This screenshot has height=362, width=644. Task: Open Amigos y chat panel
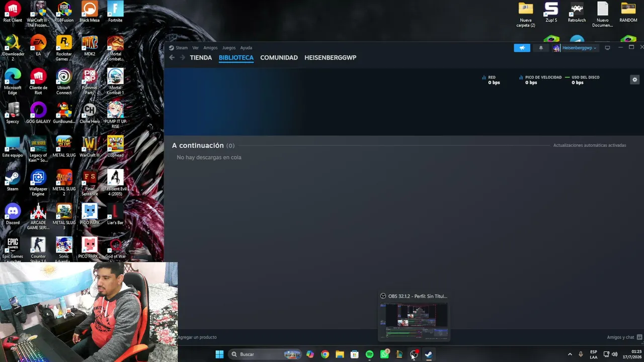tap(624, 337)
